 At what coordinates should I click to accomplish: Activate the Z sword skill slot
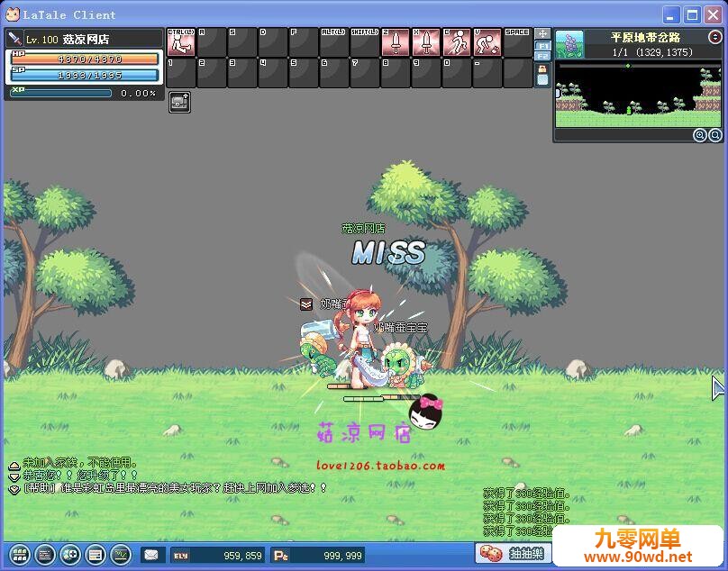click(396, 42)
